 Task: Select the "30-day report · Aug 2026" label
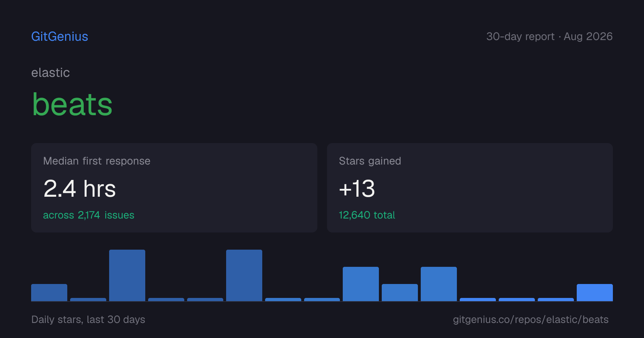coord(549,36)
